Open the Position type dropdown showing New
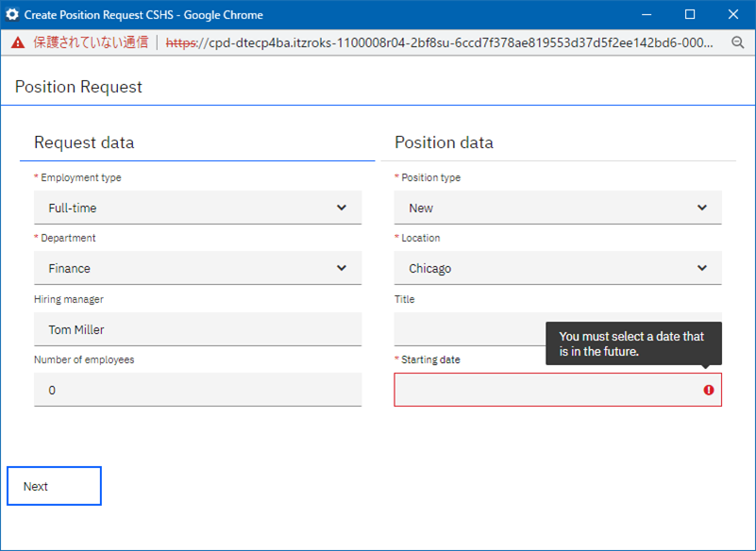 point(558,208)
